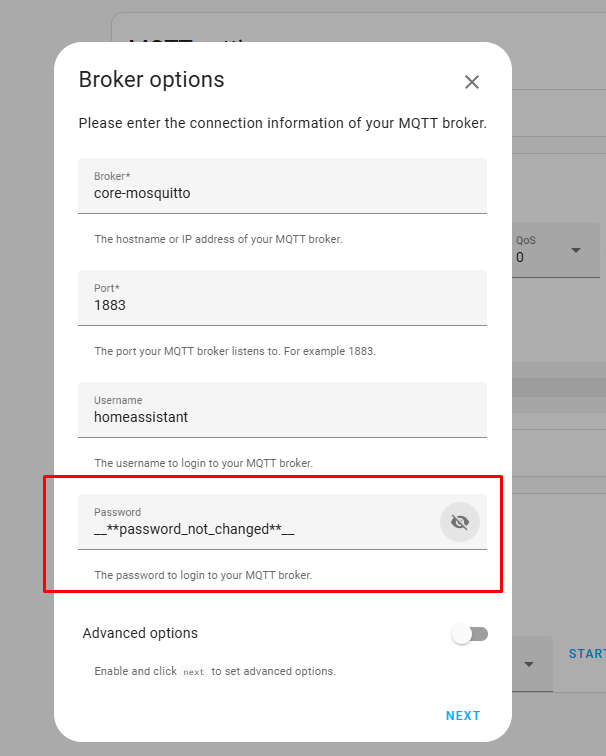The height and width of the screenshot is (756, 606).
Task: Click into the Username field homeassistant
Action: point(282,410)
